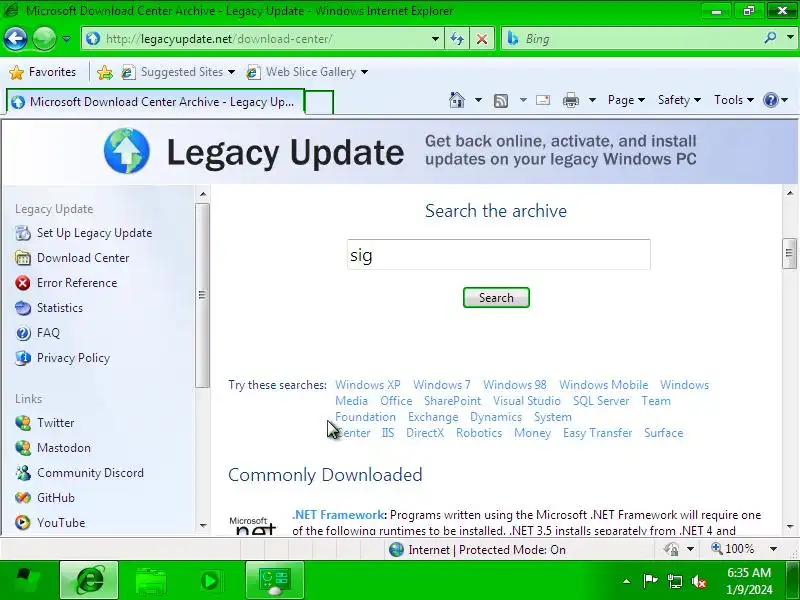800x600 pixels.
Task: Stop loading with the red X icon
Action: tap(481, 39)
